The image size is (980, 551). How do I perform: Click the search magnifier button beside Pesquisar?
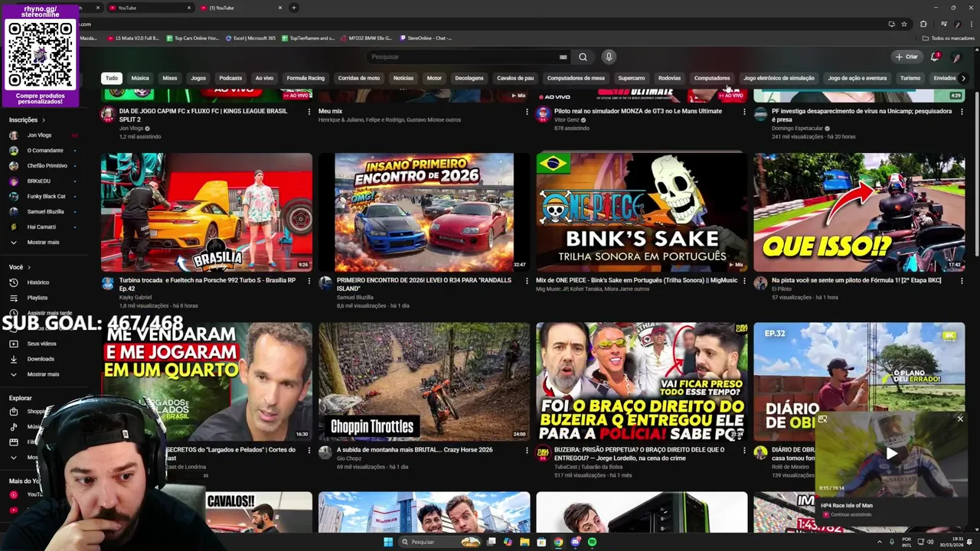coord(583,57)
